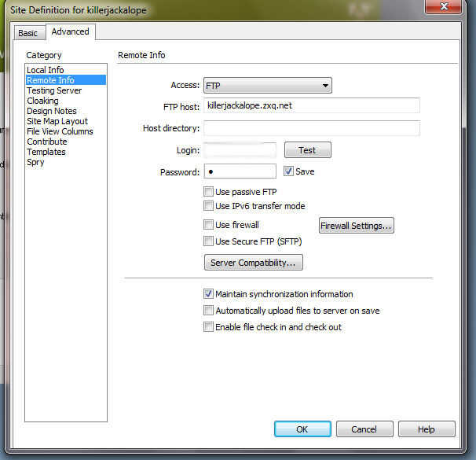This screenshot has height=460, width=476.
Task: Turn on file check in and out
Action: 208,327
